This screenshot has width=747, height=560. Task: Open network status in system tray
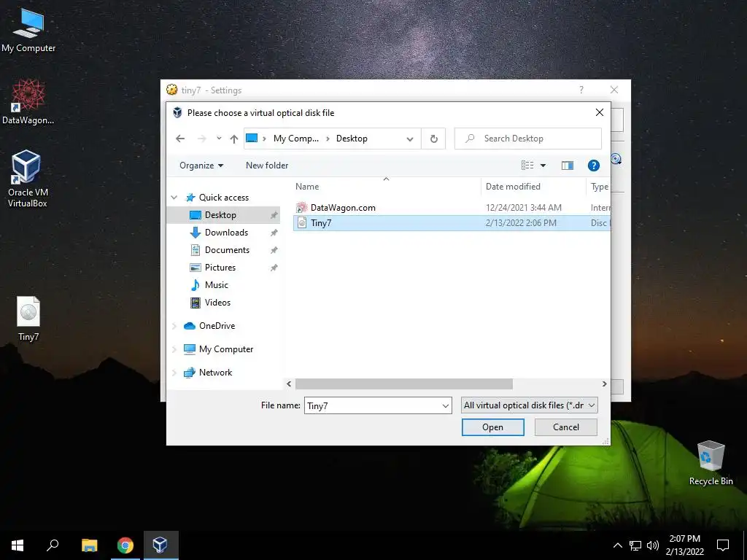click(635, 545)
